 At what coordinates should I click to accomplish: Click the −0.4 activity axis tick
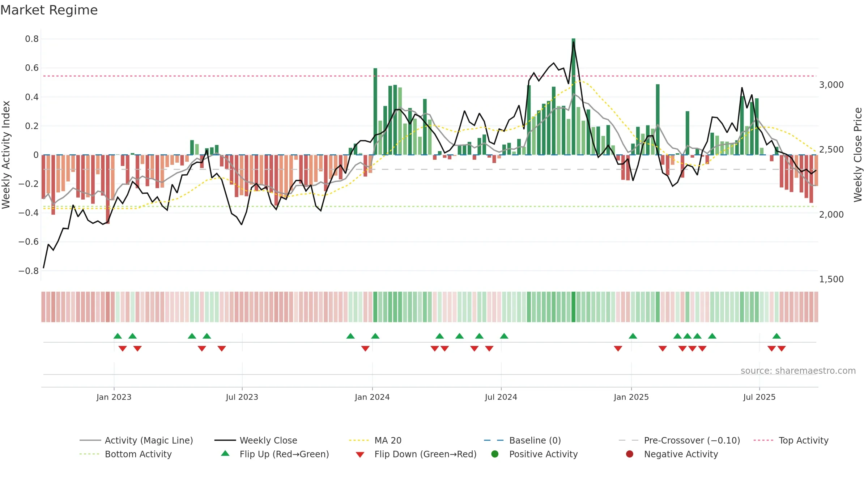pos(29,213)
